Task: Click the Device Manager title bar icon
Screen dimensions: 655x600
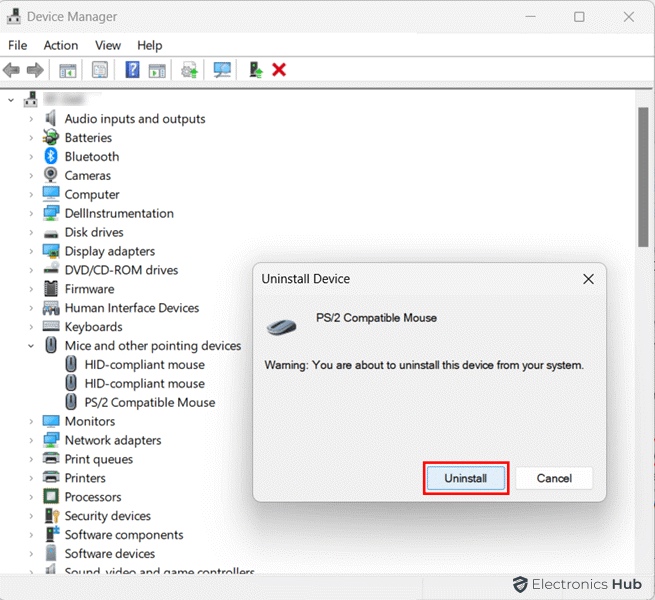Action: 14,16
